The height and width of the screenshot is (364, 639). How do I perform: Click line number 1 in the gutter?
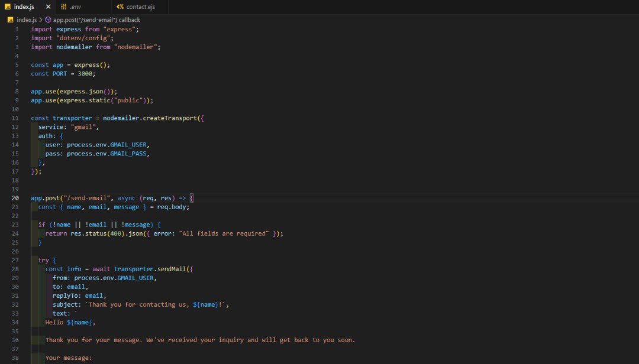pyautogui.click(x=17, y=29)
